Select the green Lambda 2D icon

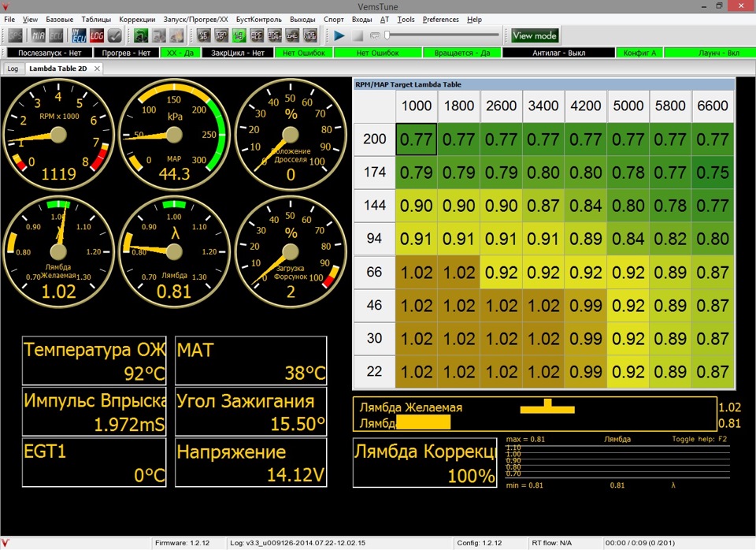click(239, 35)
